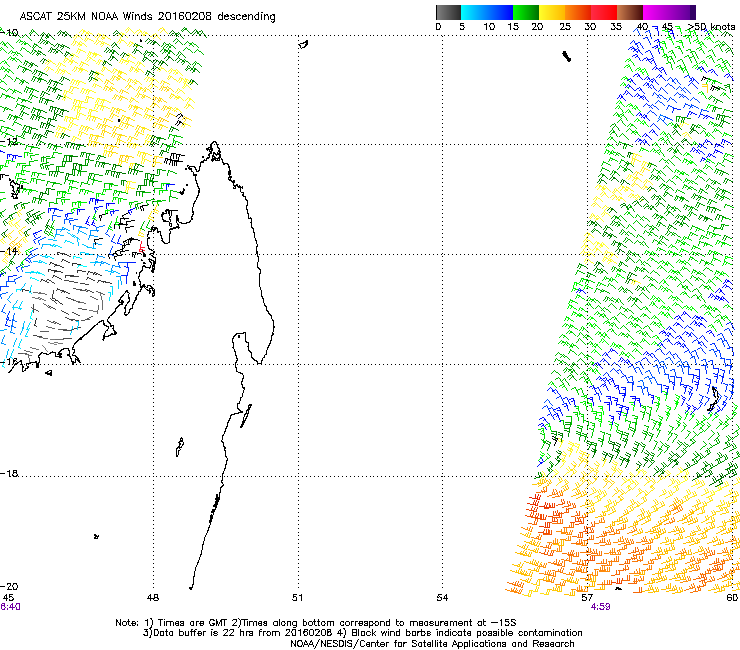Viewport: 740px width, 650px height.
Task: Click the small island outline near 51E, 10S
Action: (x=303, y=44)
